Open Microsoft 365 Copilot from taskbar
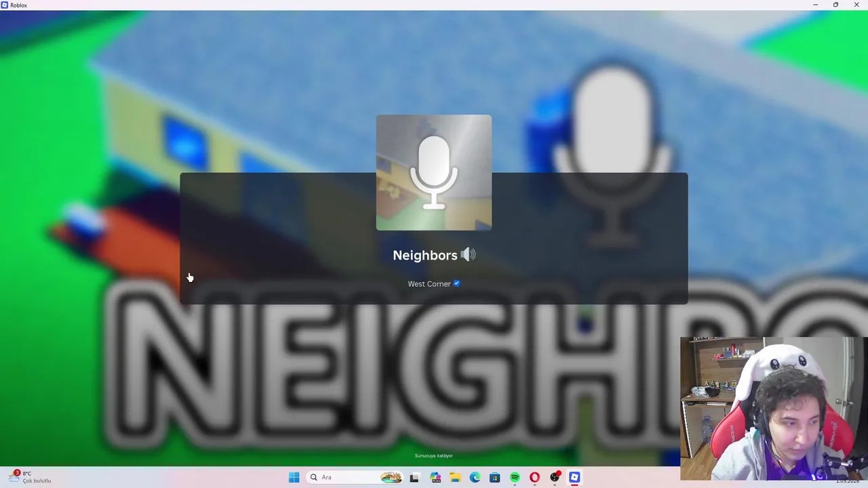The width and height of the screenshot is (868, 488). pos(435,477)
